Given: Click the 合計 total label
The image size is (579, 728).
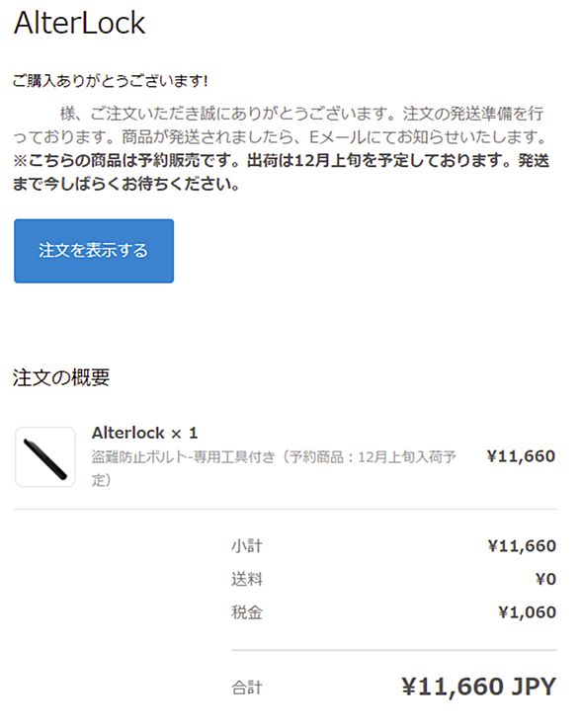Looking at the screenshot, I should point(247,688).
